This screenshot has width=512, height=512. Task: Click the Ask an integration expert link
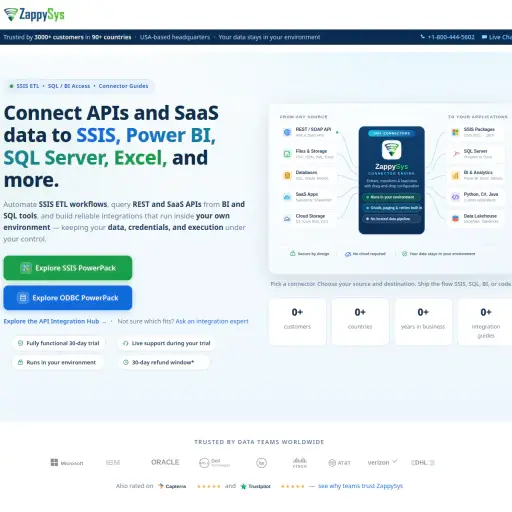coord(212,321)
